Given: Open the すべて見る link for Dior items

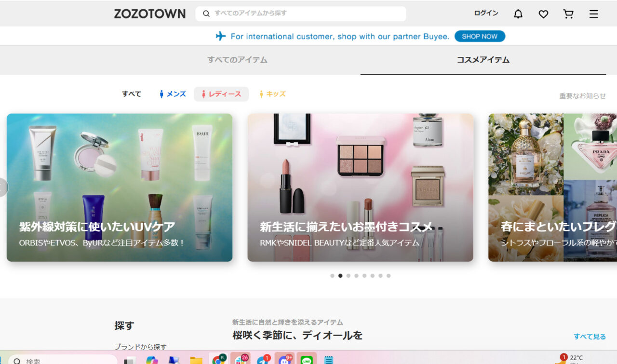Looking at the screenshot, I should (590, 336).
